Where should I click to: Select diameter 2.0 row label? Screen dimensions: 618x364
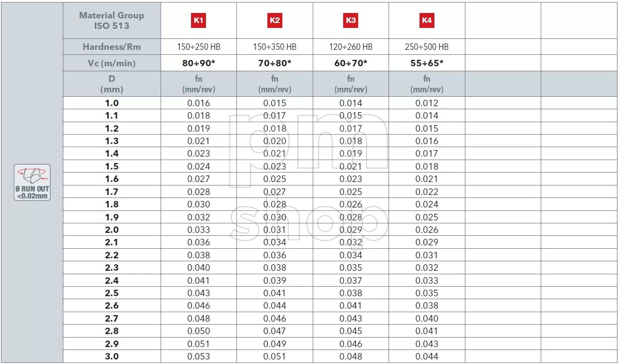(x=112, y=230)
